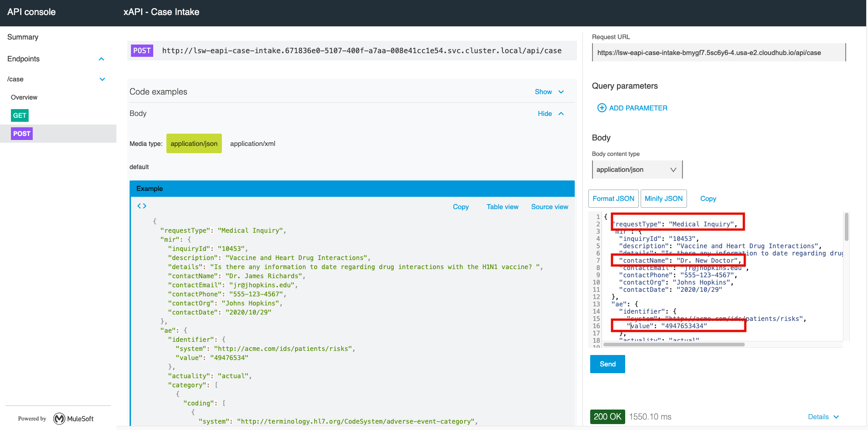This screenshot has height=430, width=868.
Task: Open the Body content type dropdown
Action: click(x=637, y=170)
